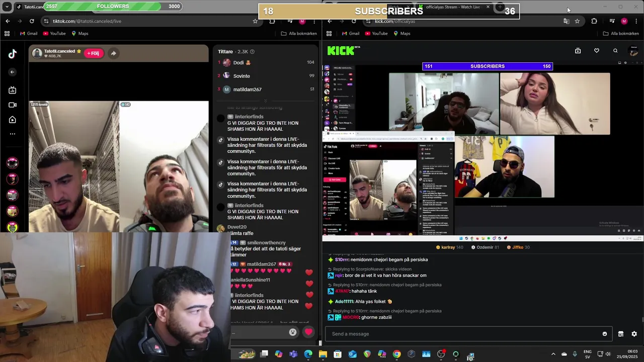Toggle the microphone icon in the system tray
This screenshot has width=644, height=362.
pos(575,354)
